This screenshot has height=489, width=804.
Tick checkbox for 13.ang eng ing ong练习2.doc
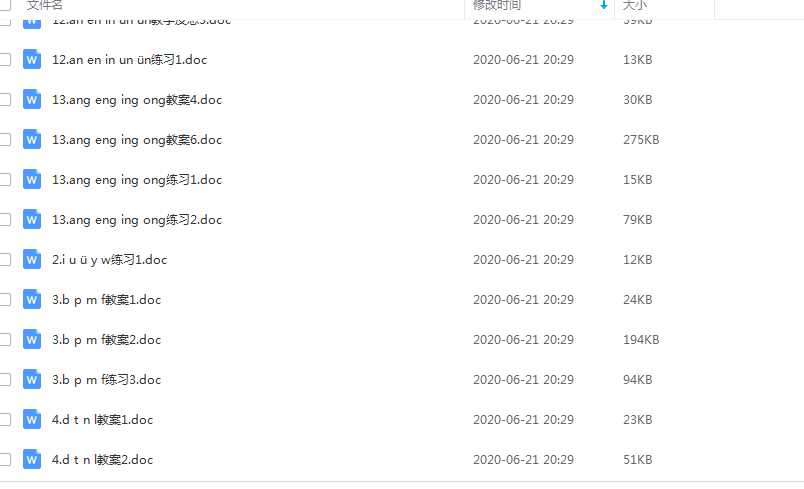pyautogui.click(x=5, y=219)
